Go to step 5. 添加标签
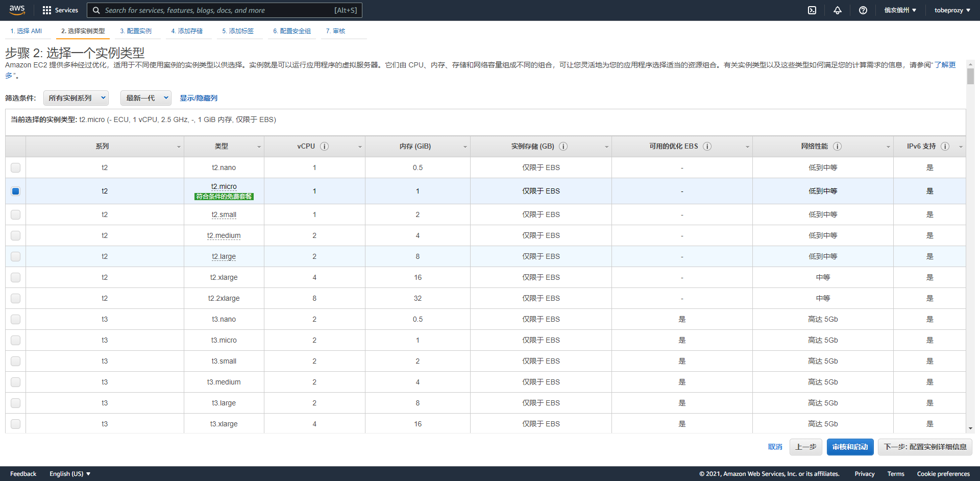The width and height of the screenshot is (980, 481). [238, 31]
